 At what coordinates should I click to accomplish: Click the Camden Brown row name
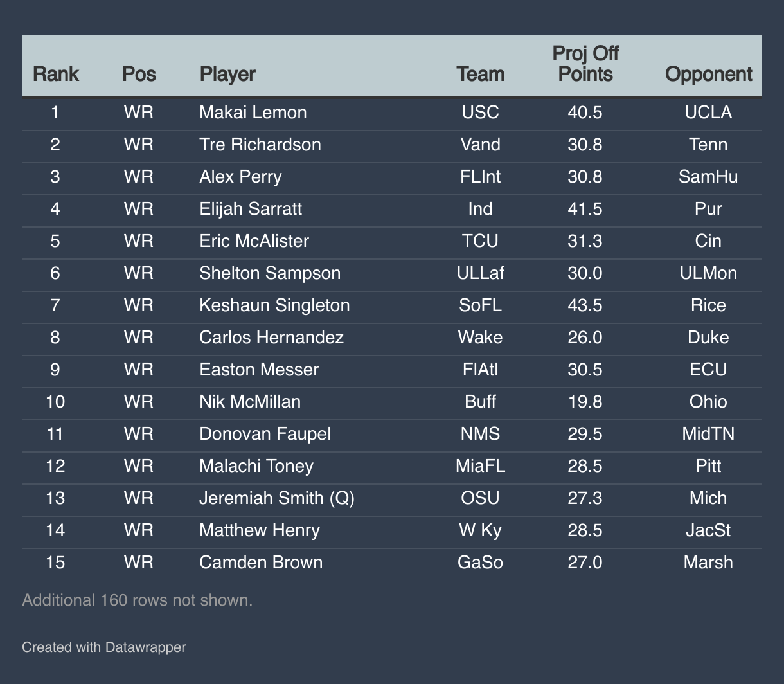(x=261, y=562)
